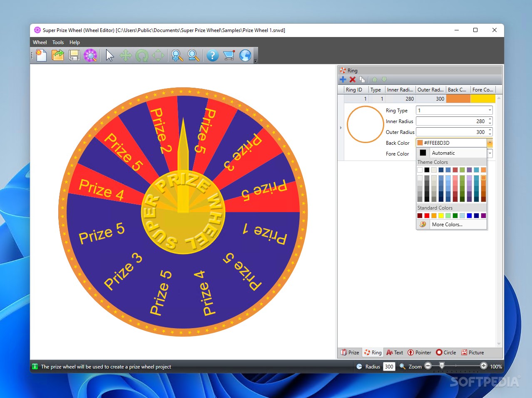The image size is (532, 398).
Task: Switch to the Circle tab
Action: pyautogui.click(x=446, y=353)
